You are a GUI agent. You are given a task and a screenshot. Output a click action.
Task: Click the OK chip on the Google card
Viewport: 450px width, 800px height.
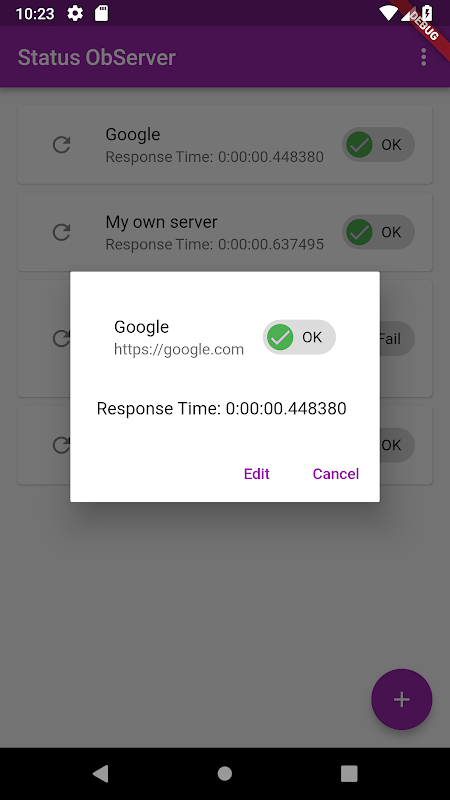tap(378, 145)
